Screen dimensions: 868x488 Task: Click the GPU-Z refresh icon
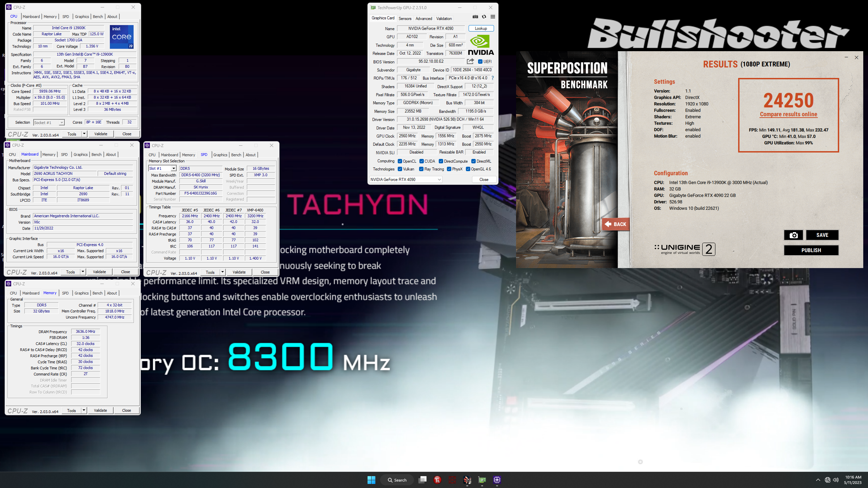(x=484, y=17)
